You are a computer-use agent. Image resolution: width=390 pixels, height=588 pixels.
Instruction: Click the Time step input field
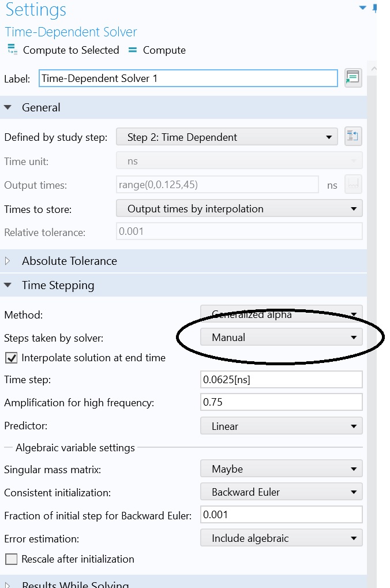(x=282, y=380)
